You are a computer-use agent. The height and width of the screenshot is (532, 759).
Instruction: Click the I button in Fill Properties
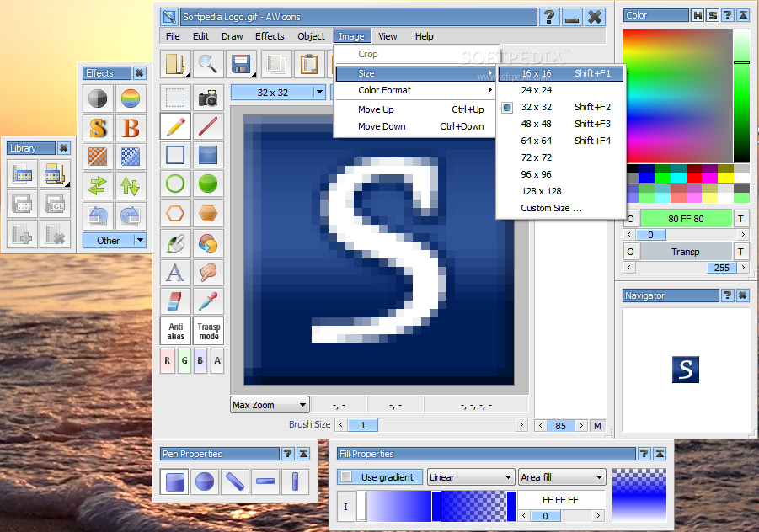pyautogui.click(x=345, y=507)
